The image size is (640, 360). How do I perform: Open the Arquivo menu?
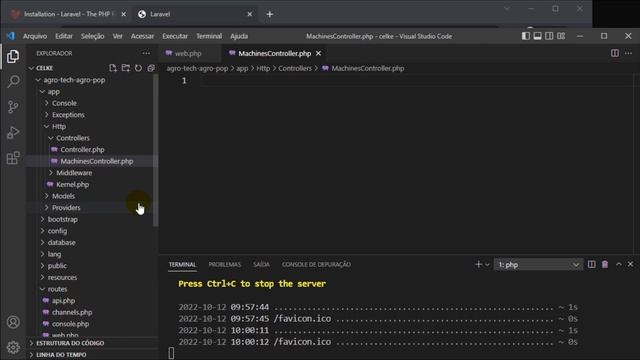pyautogui.click(x=35, y=36)
